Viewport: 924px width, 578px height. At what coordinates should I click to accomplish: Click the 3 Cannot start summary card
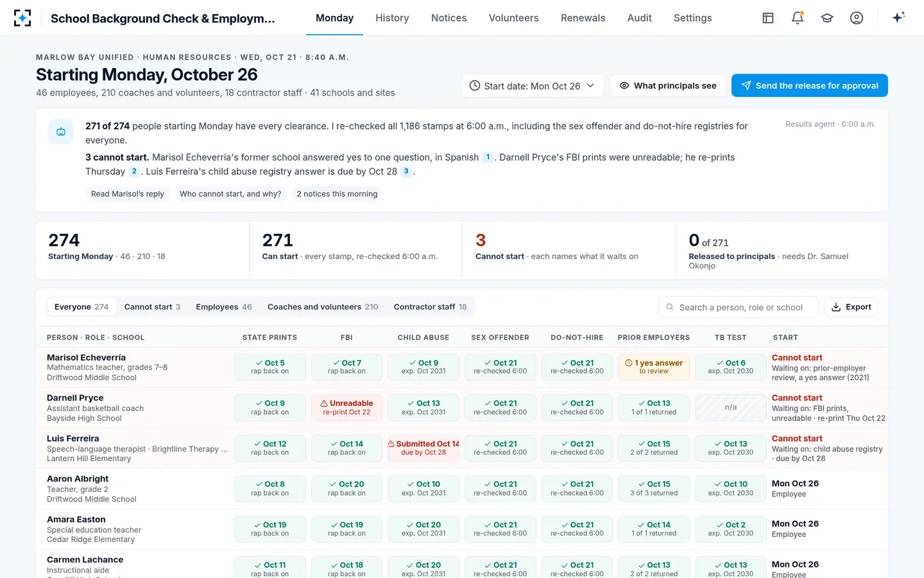(569, 250)
